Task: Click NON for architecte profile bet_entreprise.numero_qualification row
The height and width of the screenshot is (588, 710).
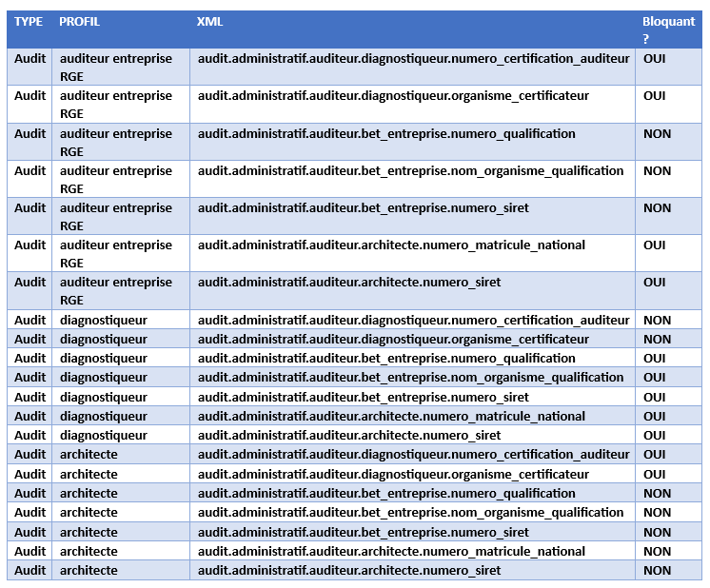Action: point(657,494)
